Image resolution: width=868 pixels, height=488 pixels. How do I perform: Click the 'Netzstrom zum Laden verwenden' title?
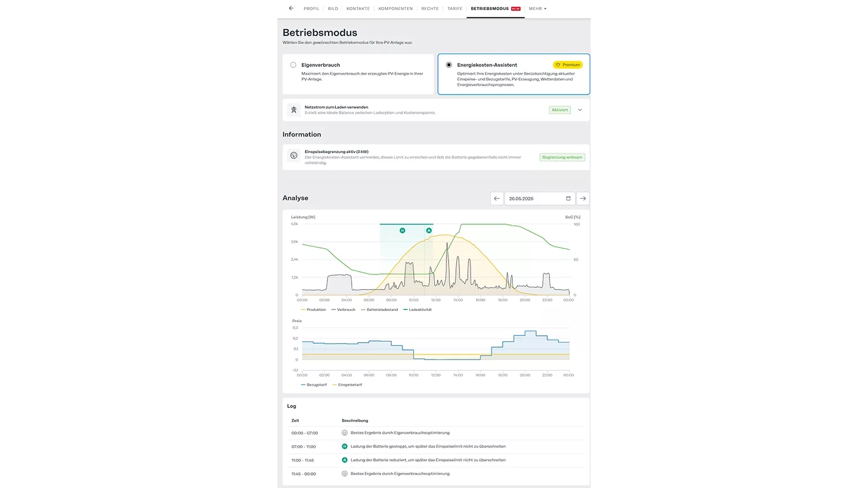(x=336, y=107)
